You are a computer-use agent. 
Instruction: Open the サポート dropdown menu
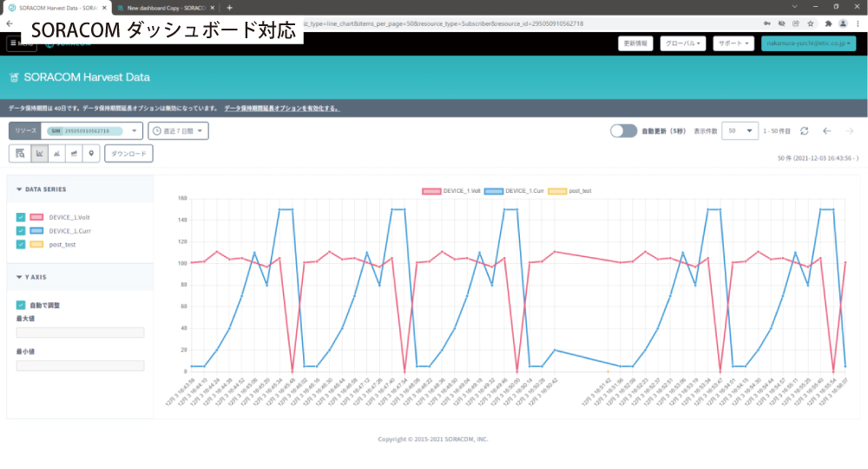[733, 43]
